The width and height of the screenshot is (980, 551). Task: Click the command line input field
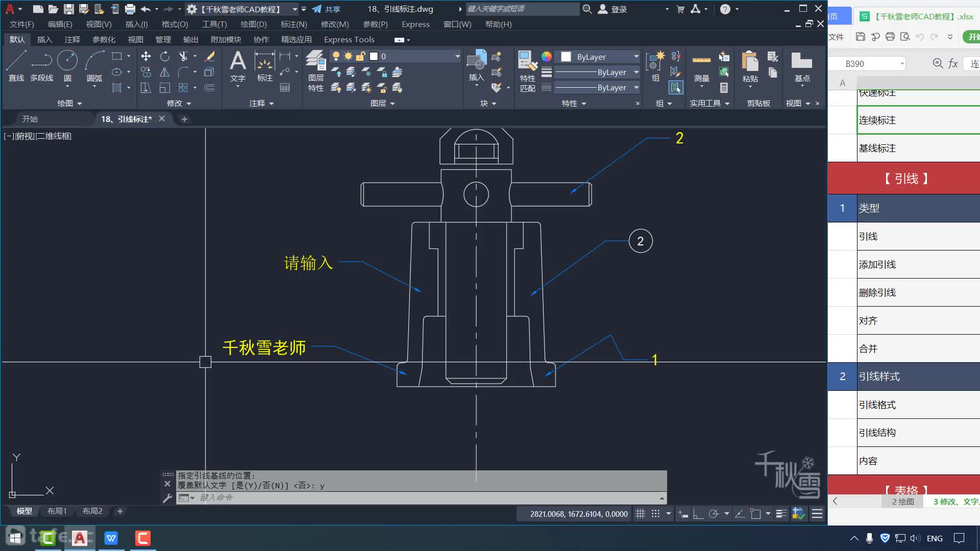pyautogui.click(x=428, y=497)
